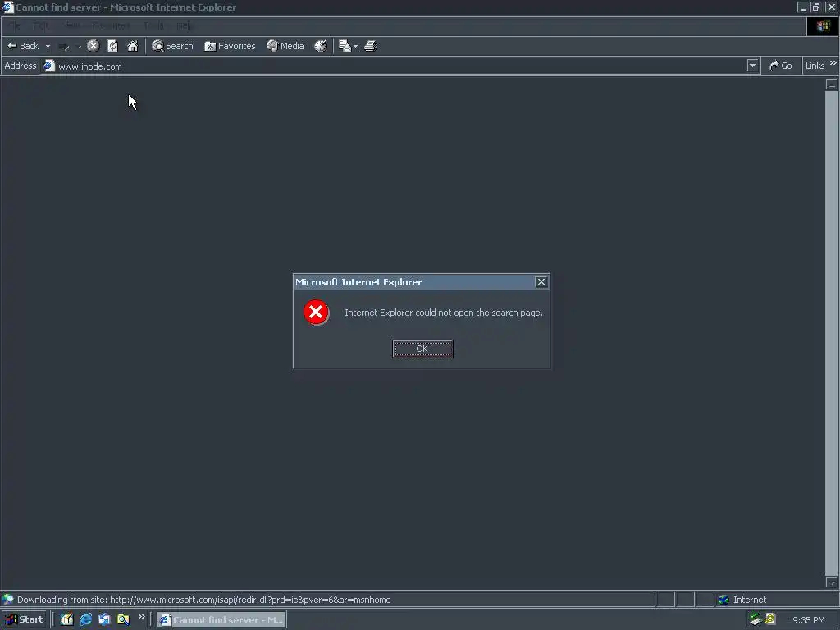Click the History clock icon
The image size is (840, 630).
tap(321, 46)
